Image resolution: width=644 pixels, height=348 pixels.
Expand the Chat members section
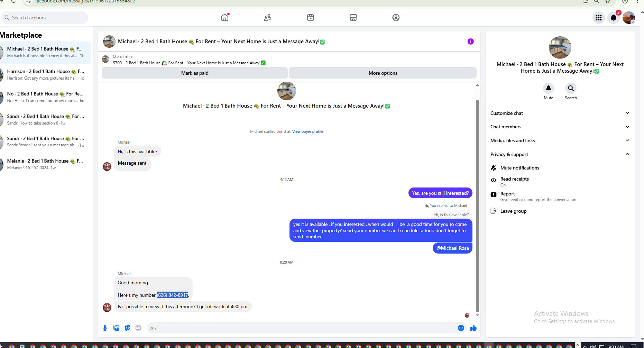point(560,127)
